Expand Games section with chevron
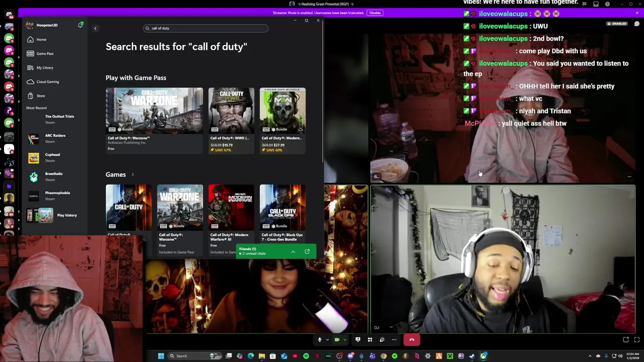The width and height of the screenshot is (644, 362). [x=133, y=174]
